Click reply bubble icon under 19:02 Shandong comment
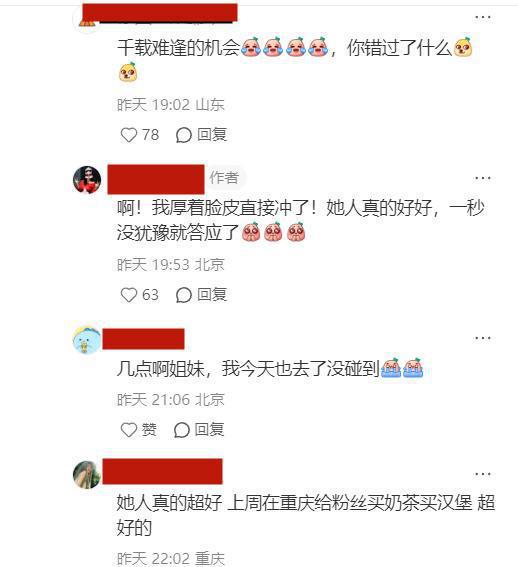 [x=183, y=135]
